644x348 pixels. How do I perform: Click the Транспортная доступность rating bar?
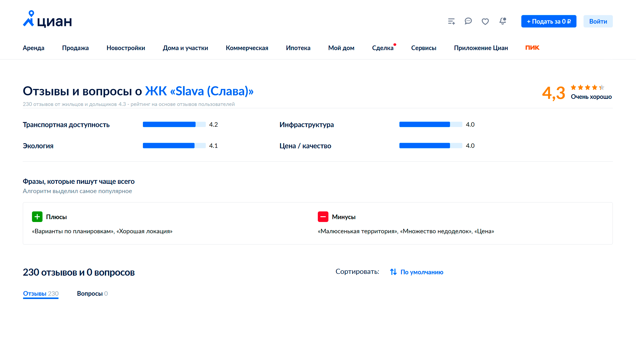(x=174, y=124)
